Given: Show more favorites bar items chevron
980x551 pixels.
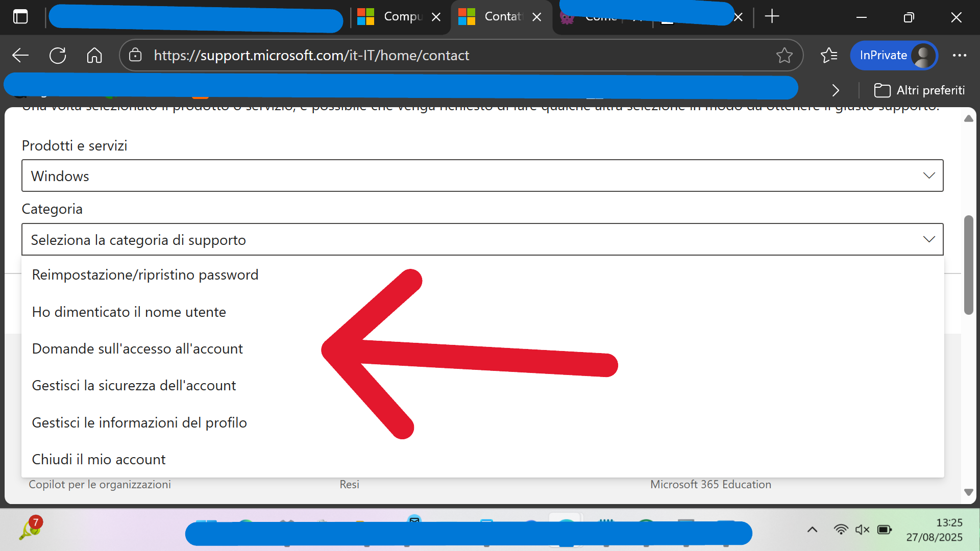Looking at the screenshot, I should coord(836,90).
